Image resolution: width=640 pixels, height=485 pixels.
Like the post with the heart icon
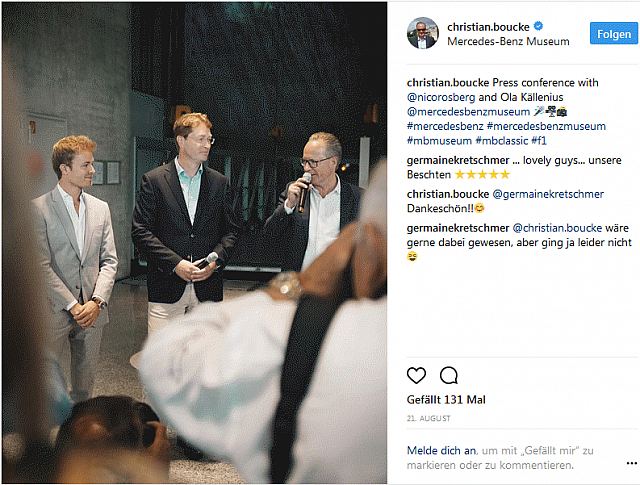tap(416, 375)
